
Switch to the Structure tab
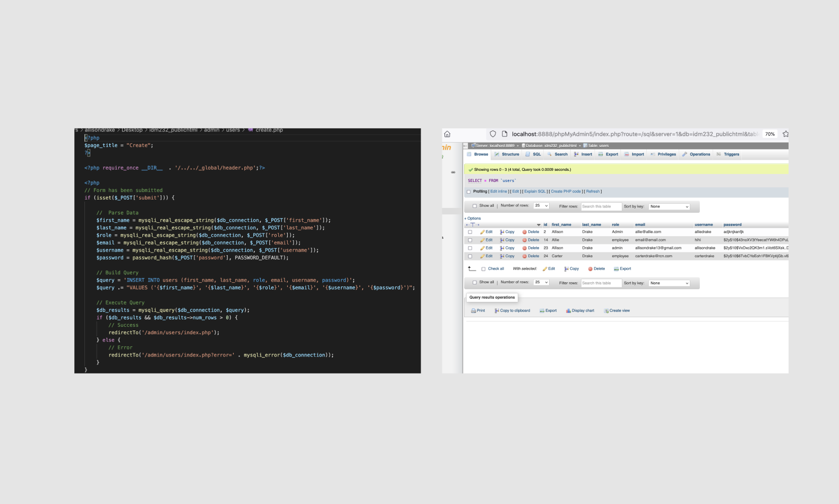pos(507,154)
